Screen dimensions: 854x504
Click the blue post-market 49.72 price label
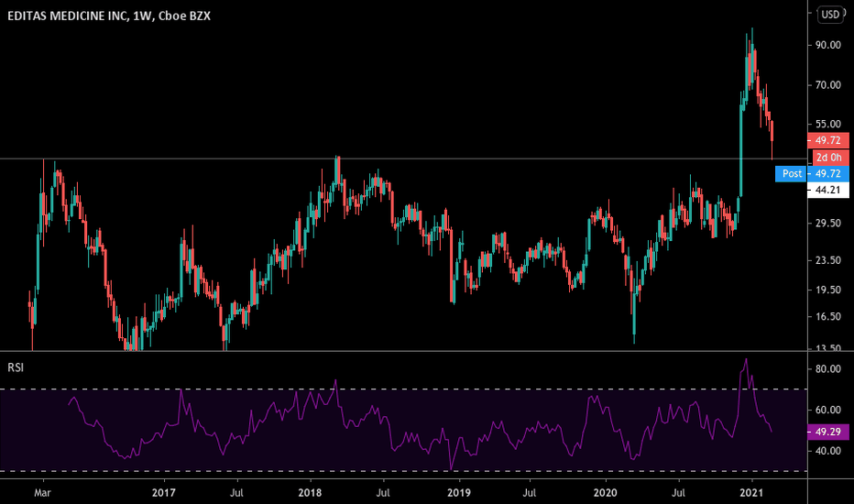tap(827, 174)
